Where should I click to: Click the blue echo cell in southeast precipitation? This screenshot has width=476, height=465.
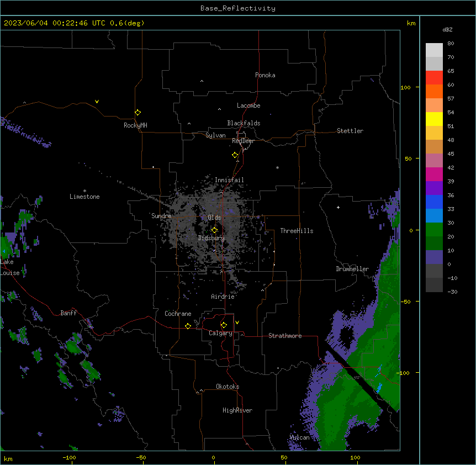[x=379, y=388]
